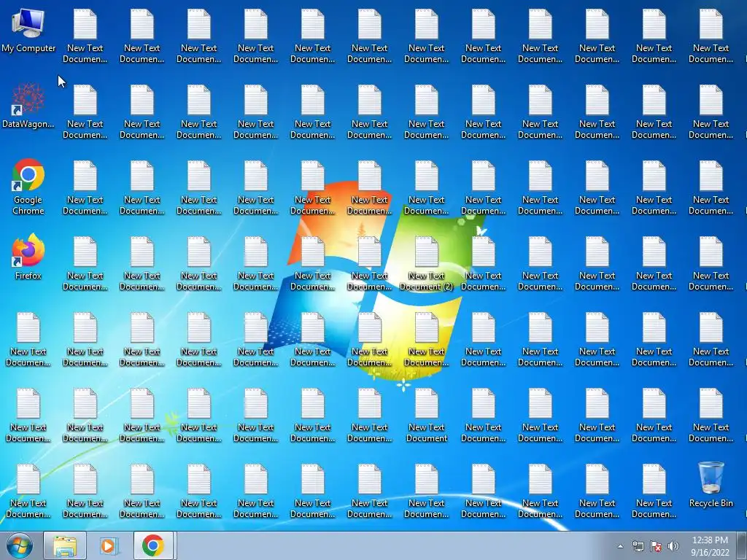This screenshot has height=560, width=747.
Task: Open the Action Center flag icon
Action: tap(656, 546)
